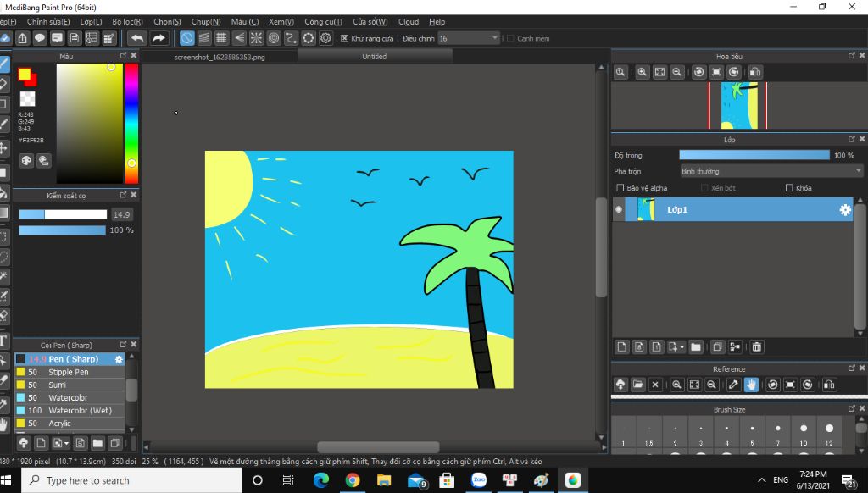Select the Text tool in left toolbox

click(4, 341)
